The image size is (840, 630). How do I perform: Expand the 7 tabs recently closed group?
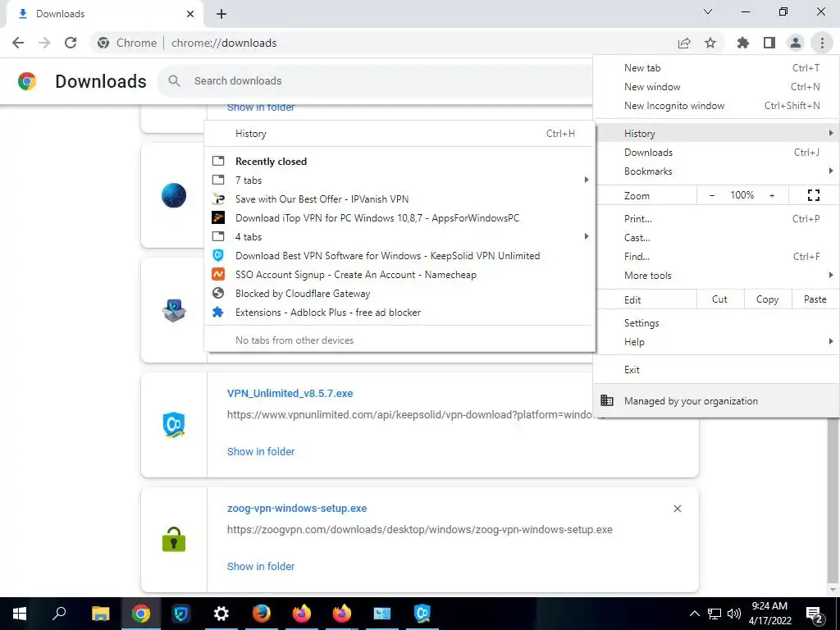400,180
